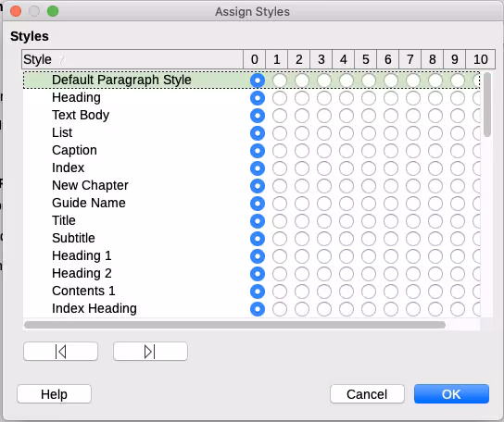This screenshot has width=504, height=422.
Task: Select the Index style row
Action: tap(251, 168)
